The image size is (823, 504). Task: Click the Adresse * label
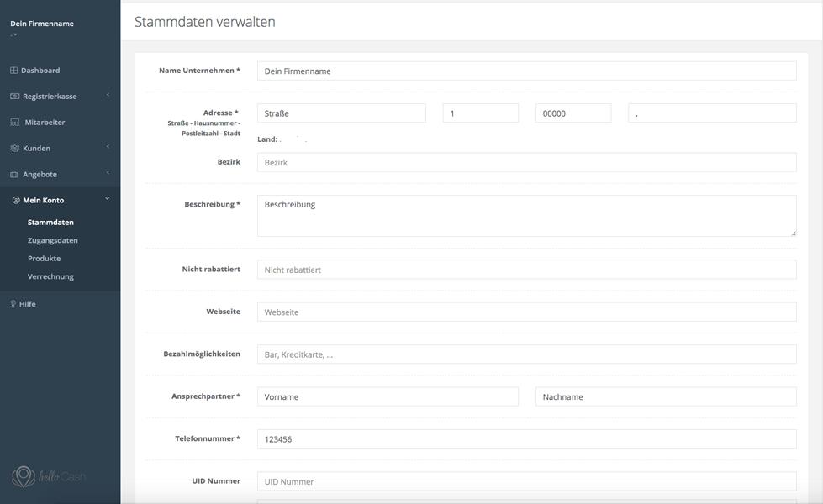click(x=221, y=113)
